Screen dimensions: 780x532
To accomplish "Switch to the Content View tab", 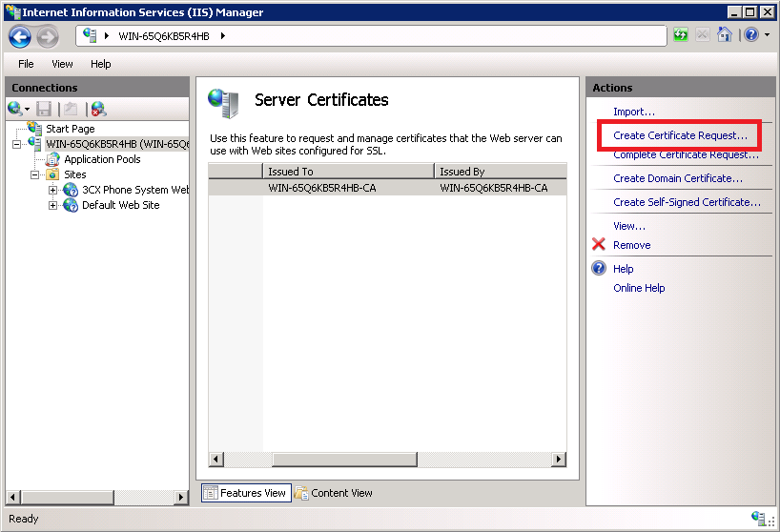I will tap(334, 493).
